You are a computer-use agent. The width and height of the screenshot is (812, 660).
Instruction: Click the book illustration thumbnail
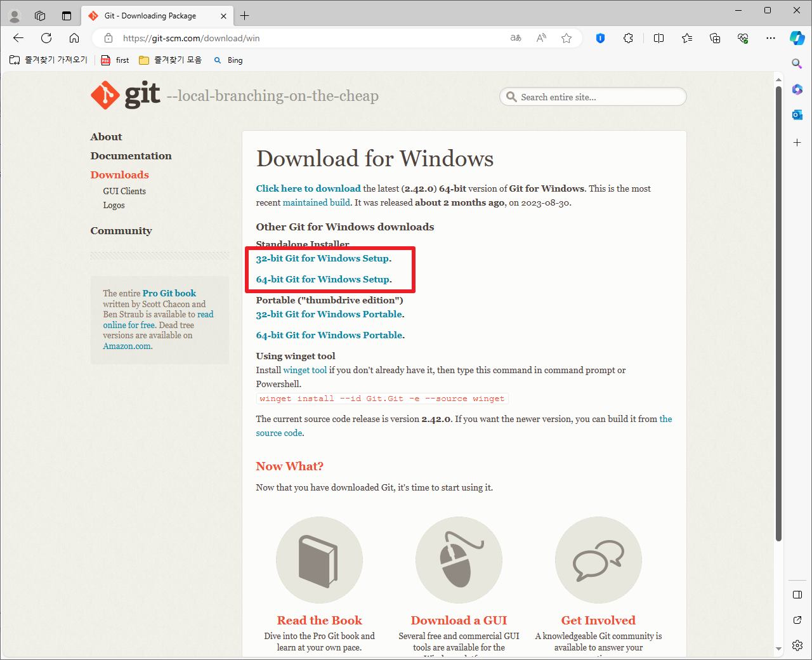click(x=319, y=560)
